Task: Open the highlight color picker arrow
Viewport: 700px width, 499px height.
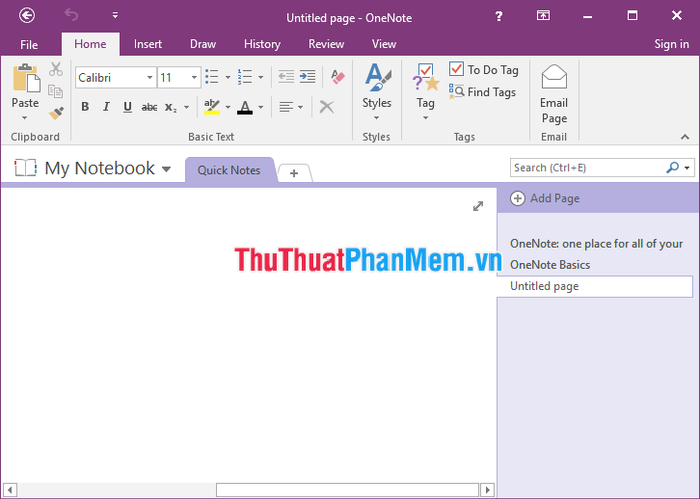Action: click(x=228, y=107)
